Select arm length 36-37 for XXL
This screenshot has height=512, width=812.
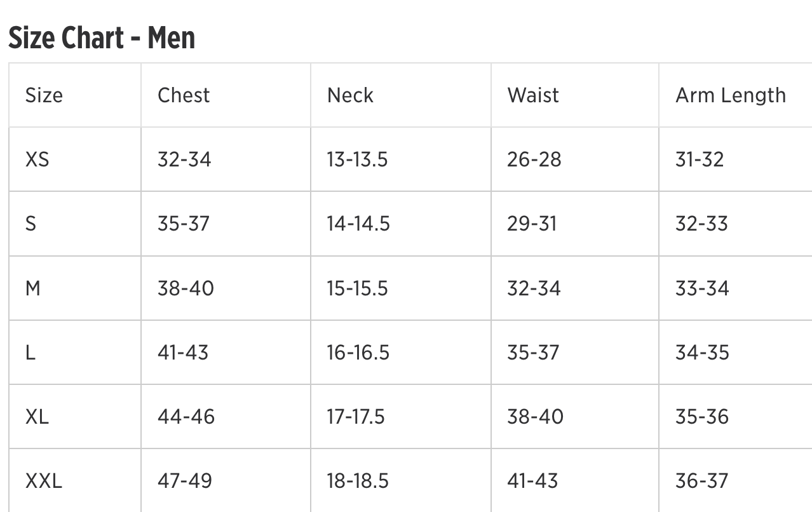pyautogui.click(x=701, y=481)
